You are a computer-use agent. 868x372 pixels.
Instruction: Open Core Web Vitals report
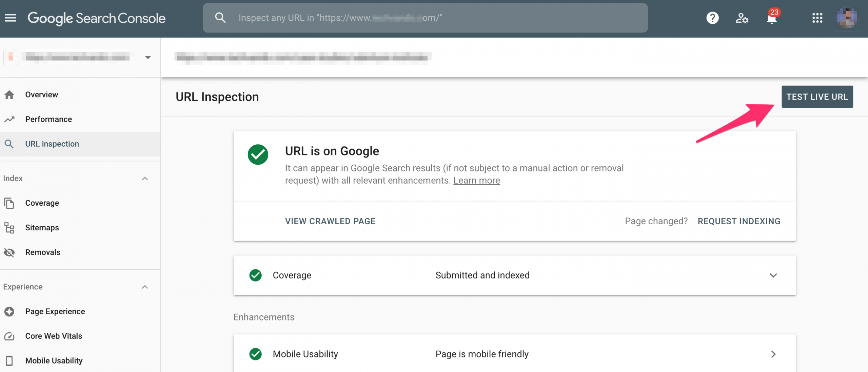[x=80, y=336]
